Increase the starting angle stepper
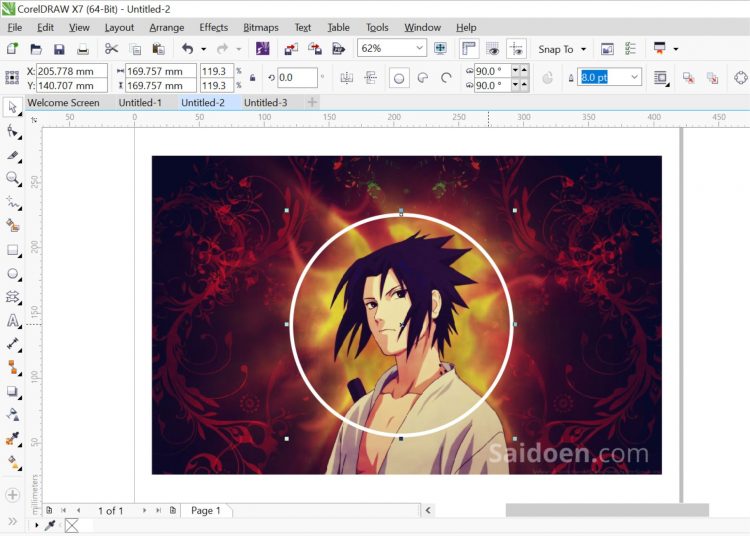Screen dimensions: 750x536 click(524, 70)
